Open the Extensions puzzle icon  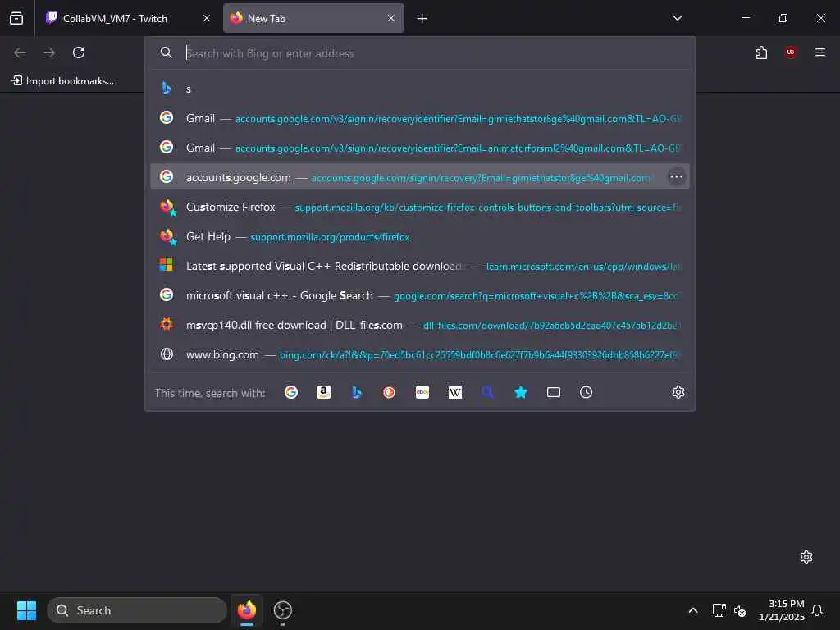761,52
